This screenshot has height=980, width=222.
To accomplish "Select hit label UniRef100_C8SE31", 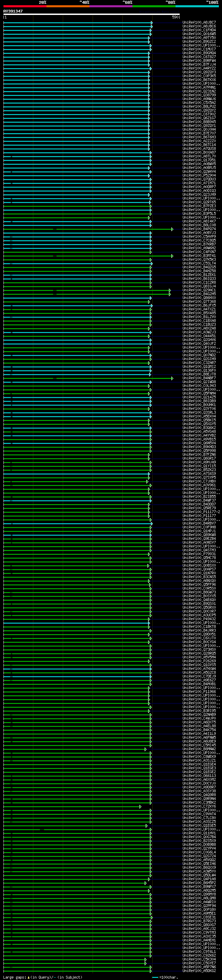I will (199, 918).
